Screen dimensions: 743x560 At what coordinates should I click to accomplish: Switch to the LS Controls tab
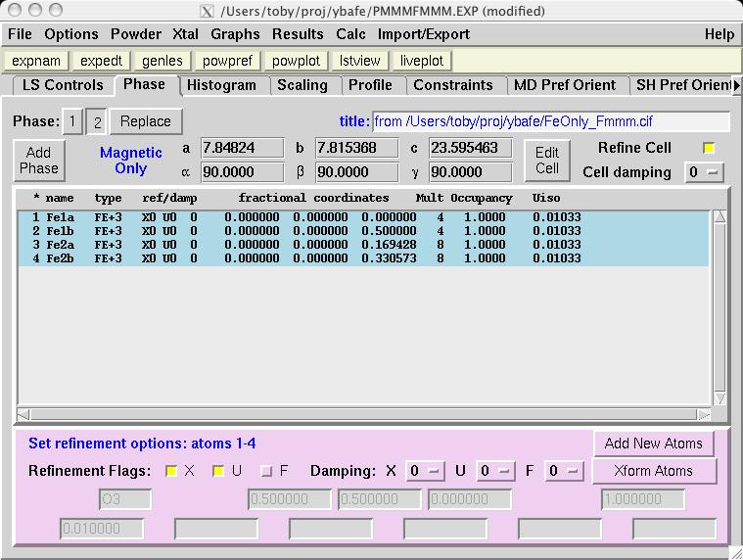click(x=63, y=85)
